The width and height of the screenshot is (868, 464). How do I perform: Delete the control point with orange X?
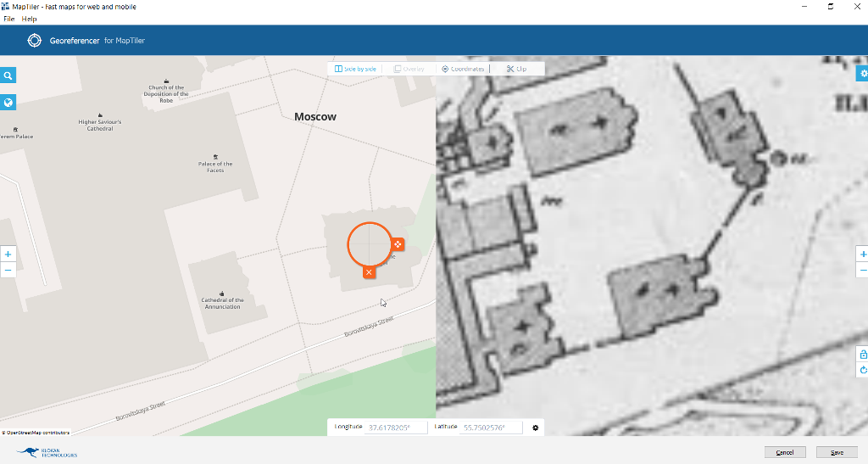(x=369, y=271)
